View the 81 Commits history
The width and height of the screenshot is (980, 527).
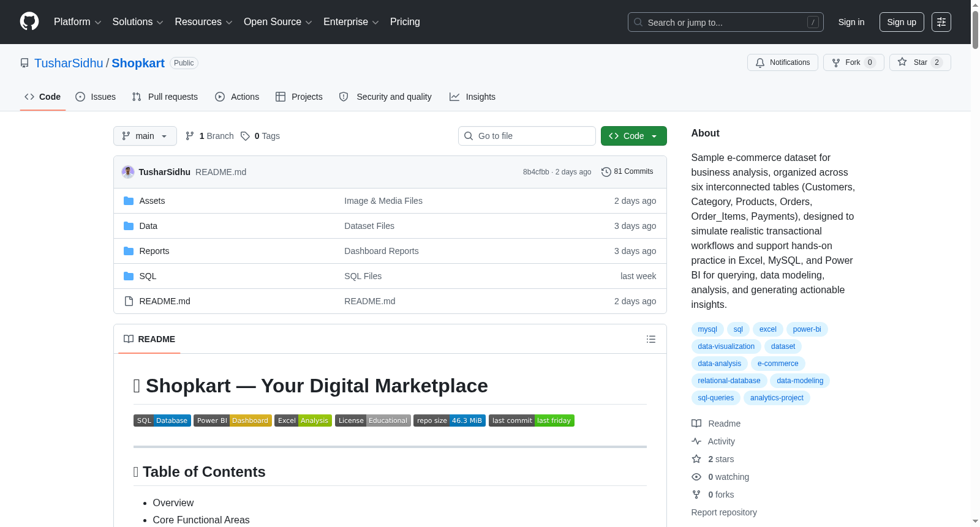(627, 172)
